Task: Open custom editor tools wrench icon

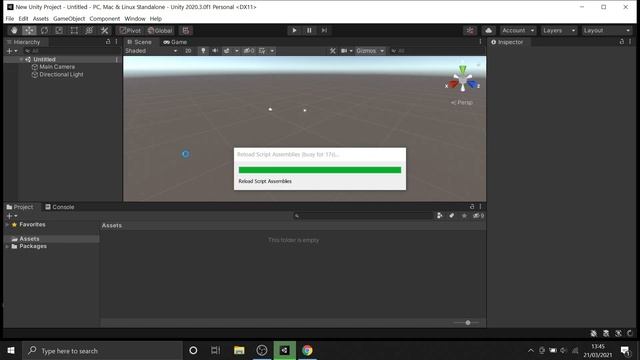Action: pyautogui.click(x=104, y=31)
